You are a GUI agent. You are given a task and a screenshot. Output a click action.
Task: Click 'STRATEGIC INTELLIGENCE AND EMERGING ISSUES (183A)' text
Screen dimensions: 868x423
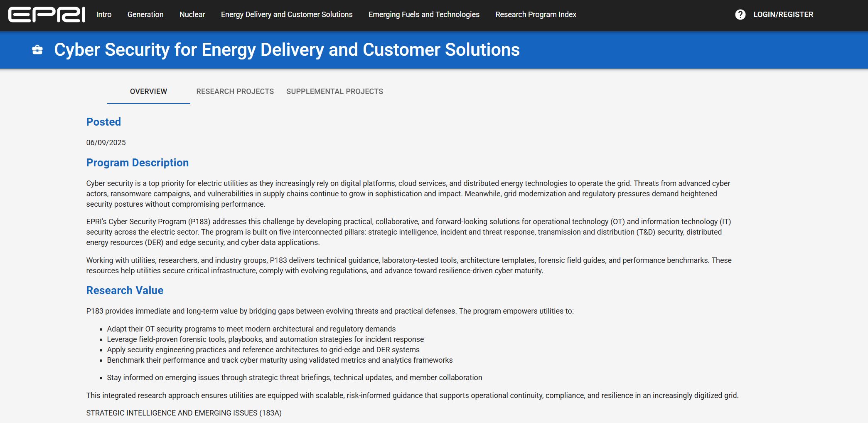click(x=184, y=413)
